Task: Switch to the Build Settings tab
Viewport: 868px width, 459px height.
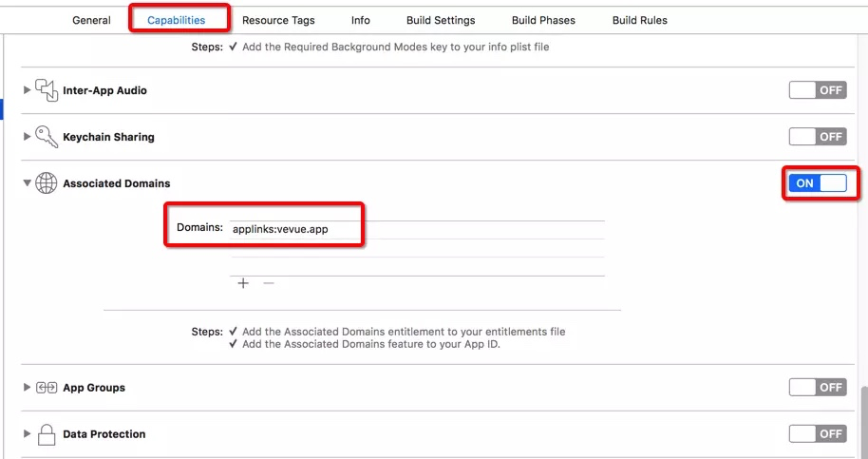Action: coord(441,20)
